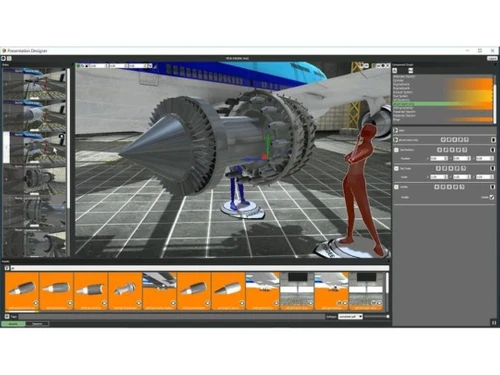Click the first icon in Set Position icon row

pos(439,150)
